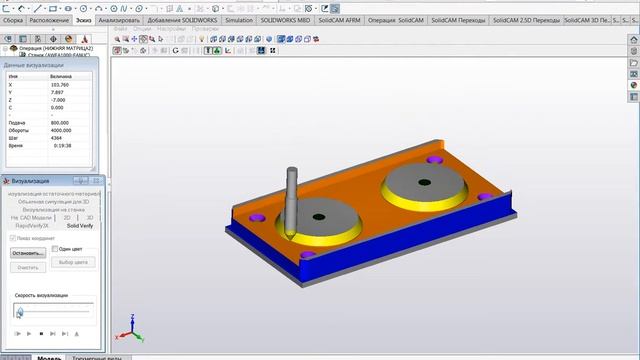Select the Solid Verify simulation tab
Image resolution: width=640 pixels, height=360 pixels.
click(80, 226)
